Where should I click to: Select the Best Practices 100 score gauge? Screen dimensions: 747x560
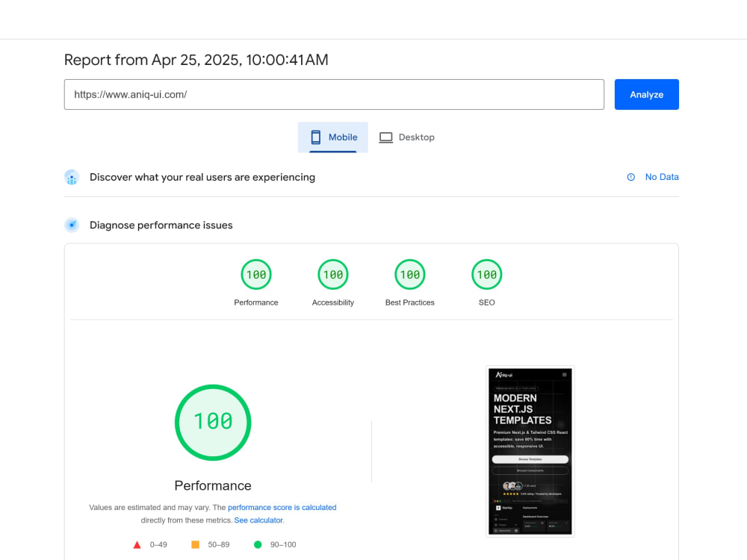(409, 274)
